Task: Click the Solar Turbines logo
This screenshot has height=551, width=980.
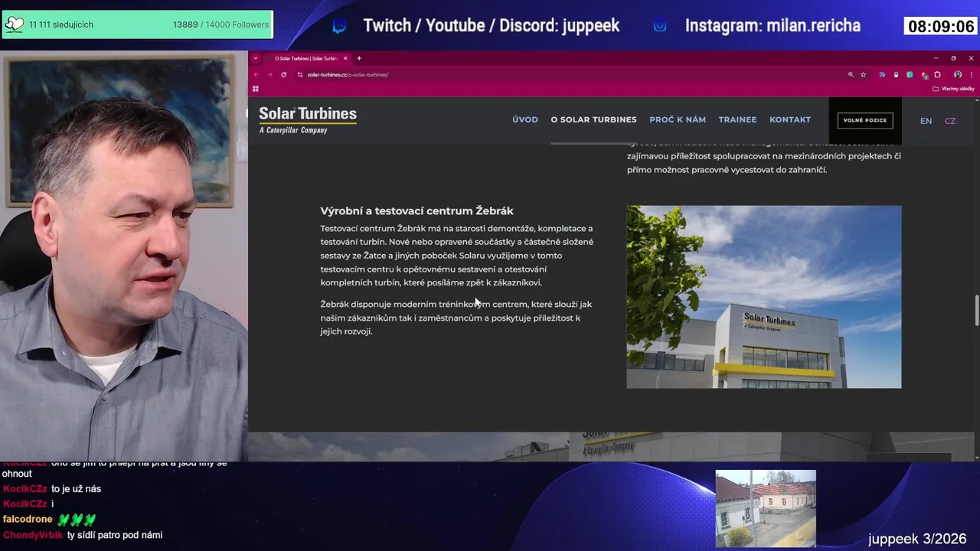Action: tap(308, 120)
